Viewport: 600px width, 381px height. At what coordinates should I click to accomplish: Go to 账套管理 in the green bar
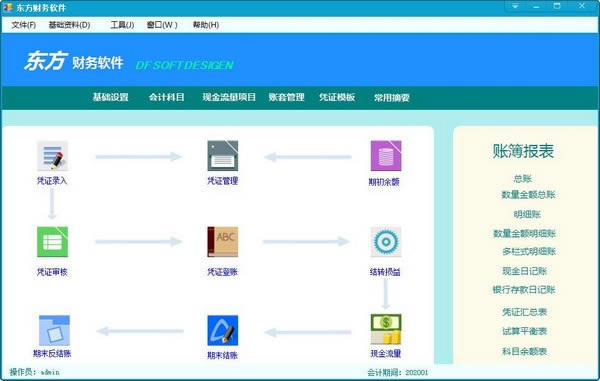click(286, 97)
